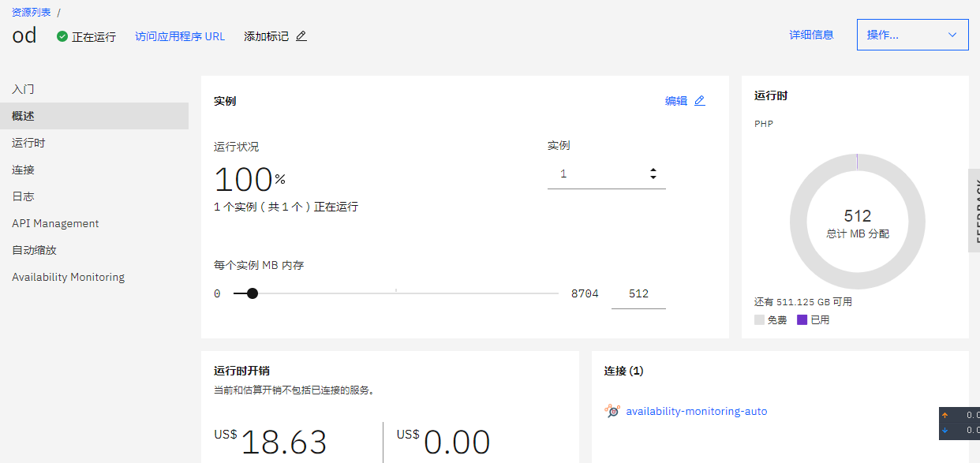This screenshot has height=463, width=980.
Task: Click the edit pencil icon beside 编辑
Action: [x=699, y=101]
